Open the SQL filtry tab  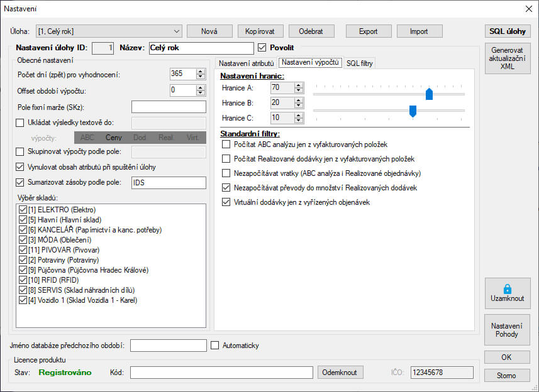pos(360,63)
